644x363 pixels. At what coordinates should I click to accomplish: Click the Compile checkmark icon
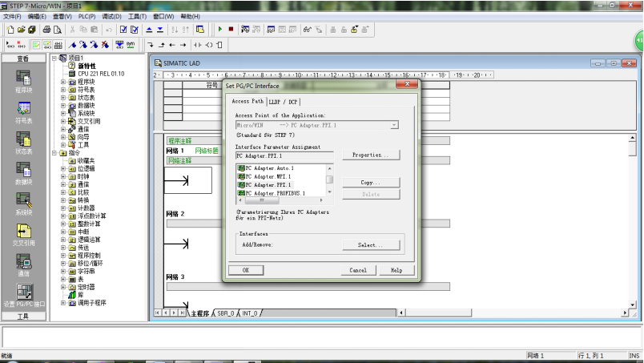123,30
